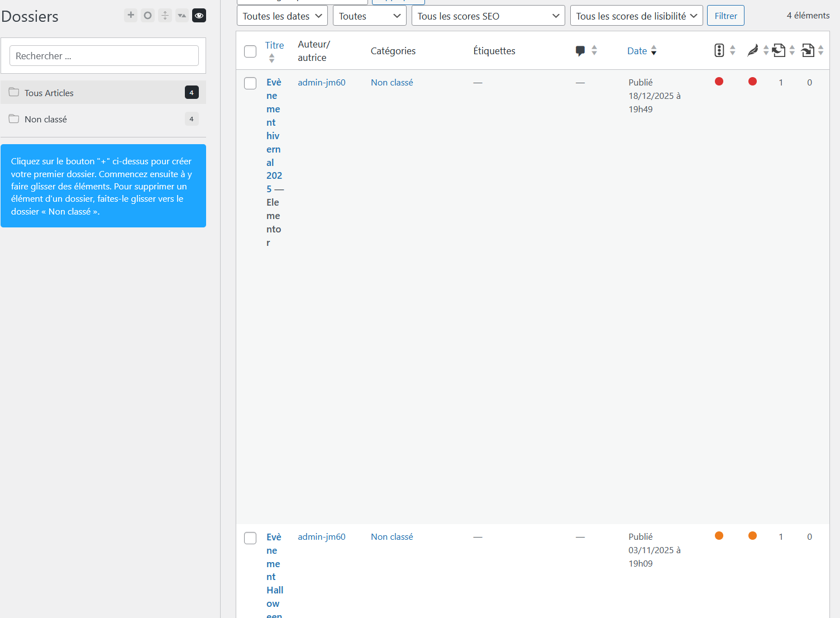Toggle the eye visibility icon in Dossiers header
This screenshot has width=840, height=618.
199,15
